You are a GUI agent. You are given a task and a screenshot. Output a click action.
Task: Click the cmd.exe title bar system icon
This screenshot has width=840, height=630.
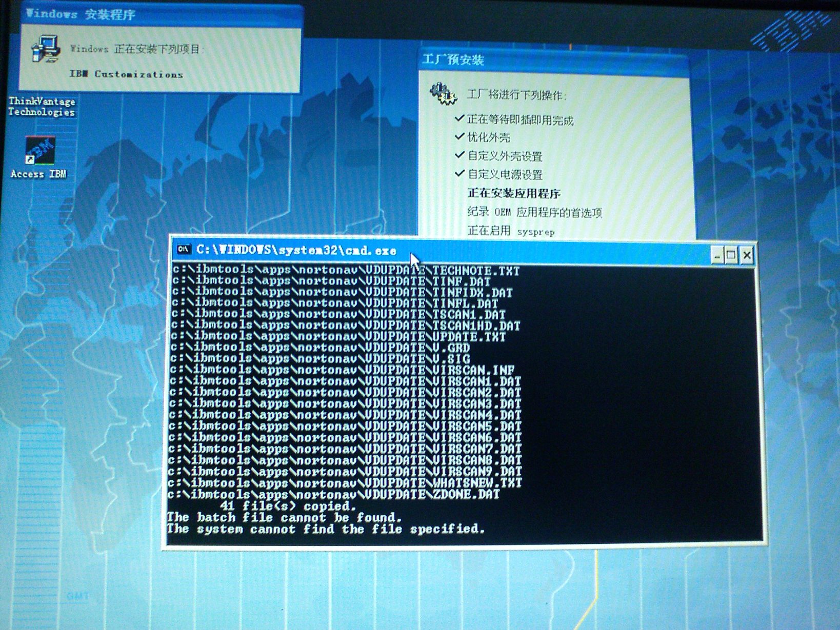183,250
